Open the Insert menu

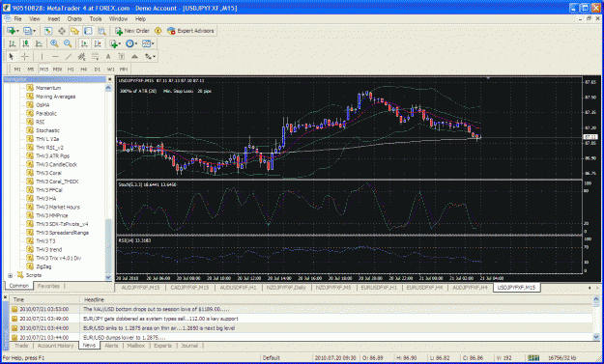[x=54, y=19]
